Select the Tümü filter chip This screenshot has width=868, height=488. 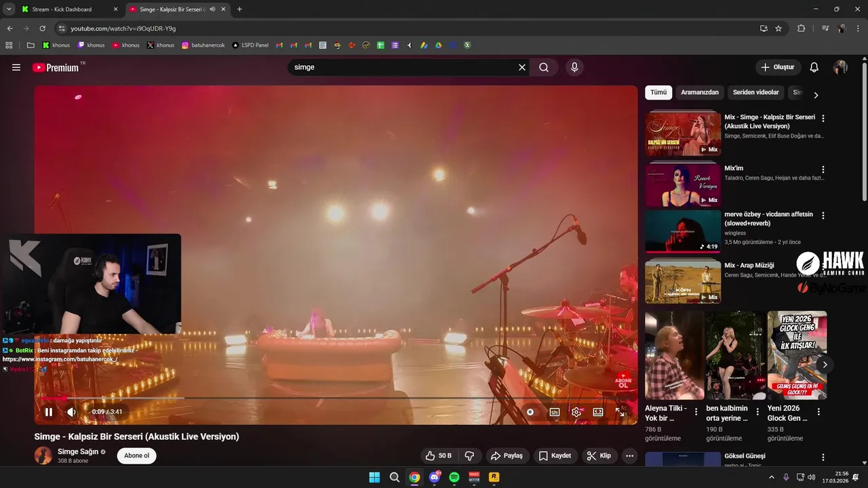[x=658, y=93]
